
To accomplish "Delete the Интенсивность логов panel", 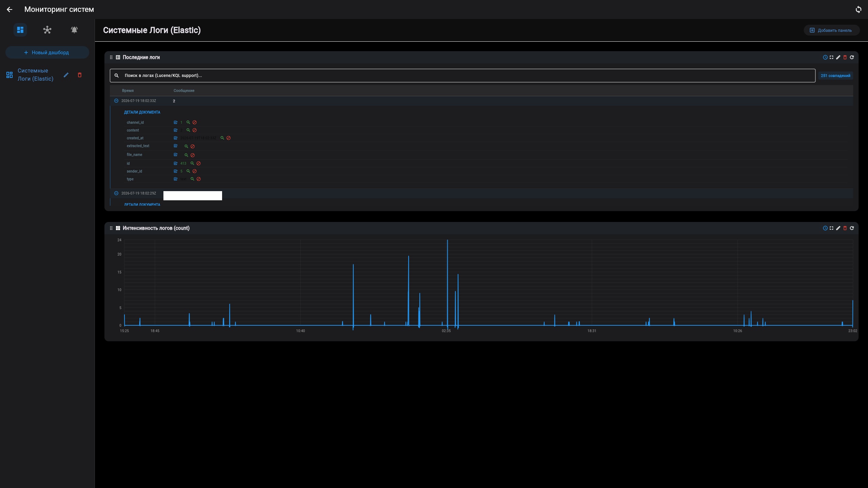I will pos(845,228).
